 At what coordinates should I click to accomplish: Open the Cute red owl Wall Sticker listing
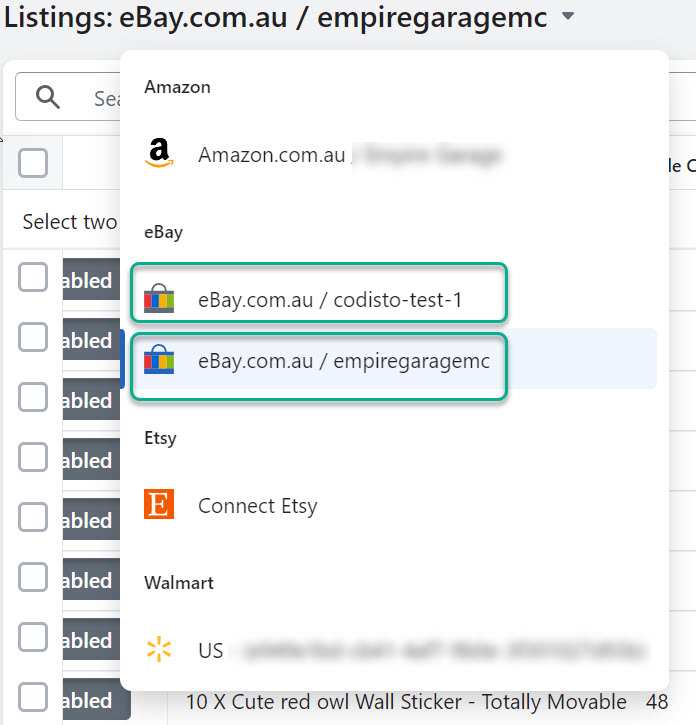point(406,702)
